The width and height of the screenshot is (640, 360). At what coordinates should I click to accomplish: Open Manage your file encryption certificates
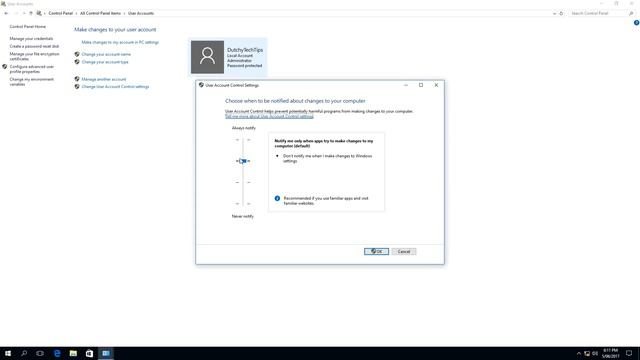(x=34, y=56)
